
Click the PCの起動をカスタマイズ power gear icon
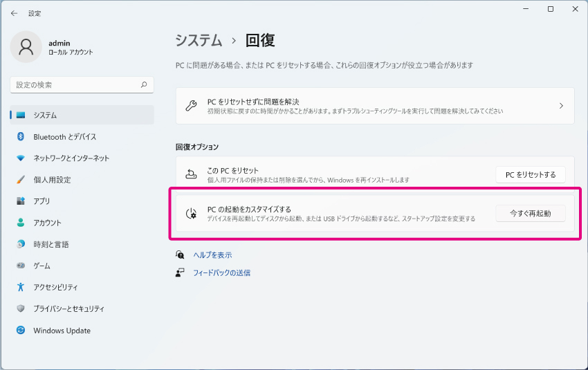pyautogui.click(x=191, y=213)
